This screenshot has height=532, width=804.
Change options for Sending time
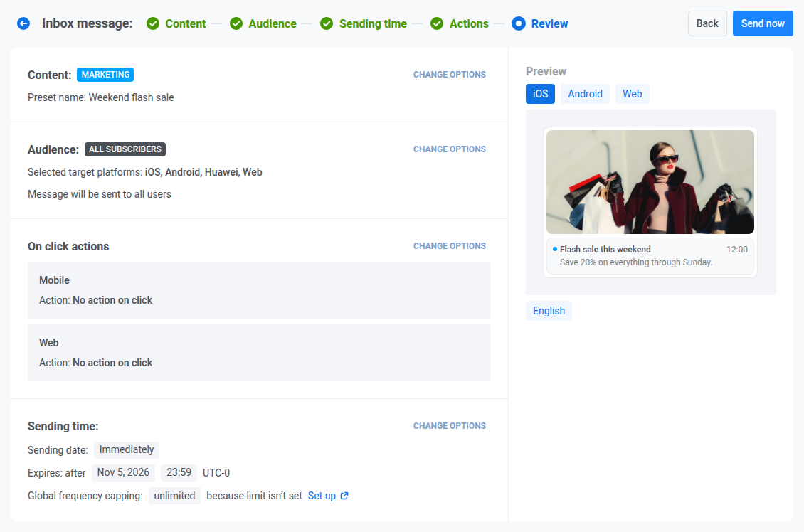pyautogui.click(x=450, y=426)
